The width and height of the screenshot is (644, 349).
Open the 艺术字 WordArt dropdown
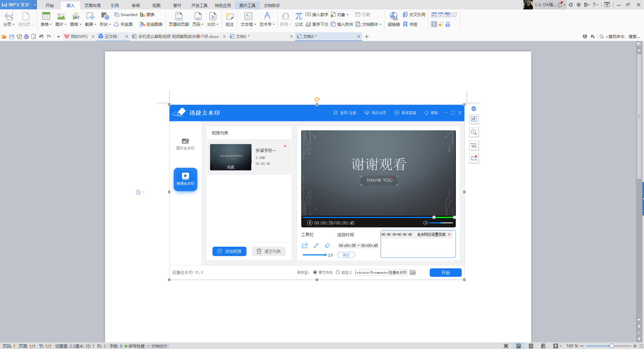tap(267, 25)
